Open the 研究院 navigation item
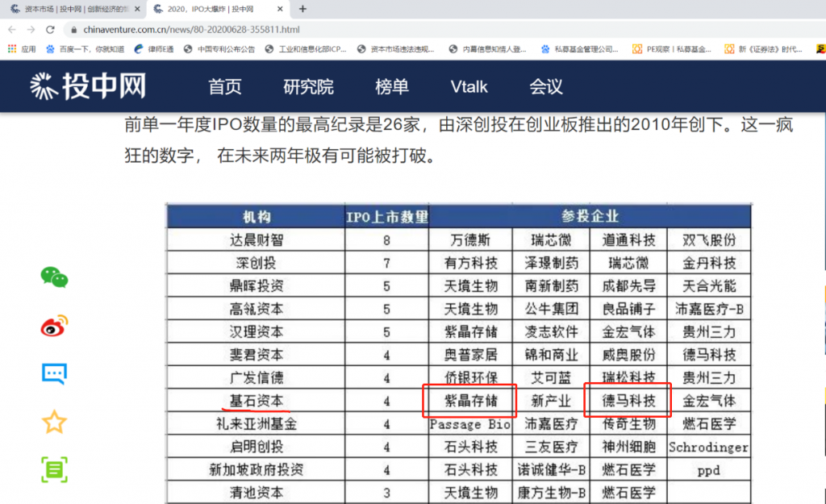Viewport: 826px width, 504px height. [309, 87]
